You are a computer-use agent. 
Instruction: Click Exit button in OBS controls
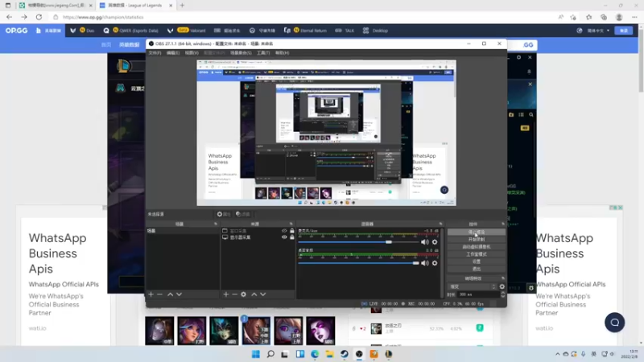pyautogui.click(x=476, y=269)
